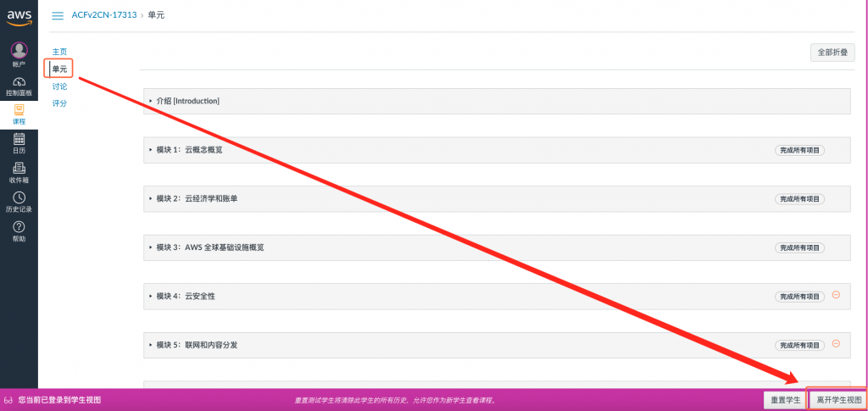Open the dashboard gauge icon
This screenshot has width=868, height=411.
[x=19, y=82]
